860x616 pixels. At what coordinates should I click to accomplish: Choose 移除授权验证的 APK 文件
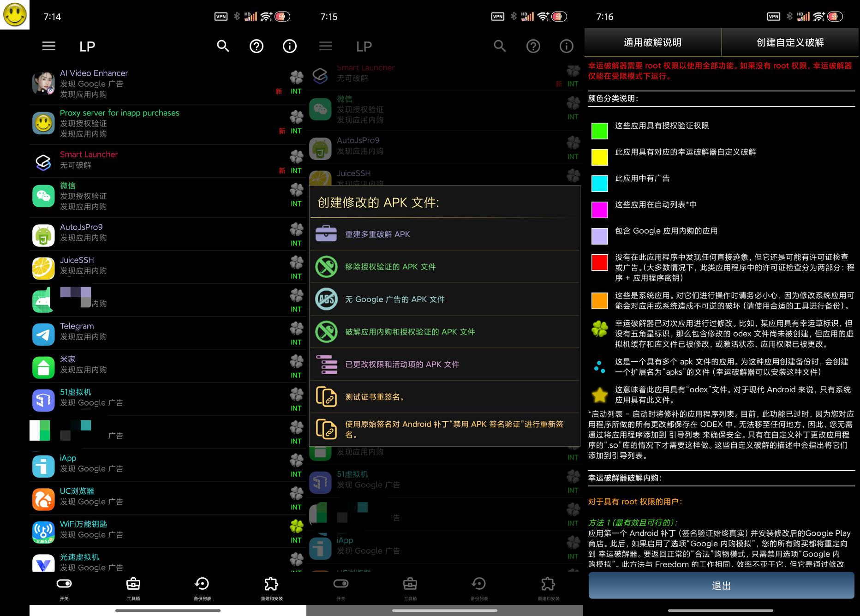[x=445, y=267]
